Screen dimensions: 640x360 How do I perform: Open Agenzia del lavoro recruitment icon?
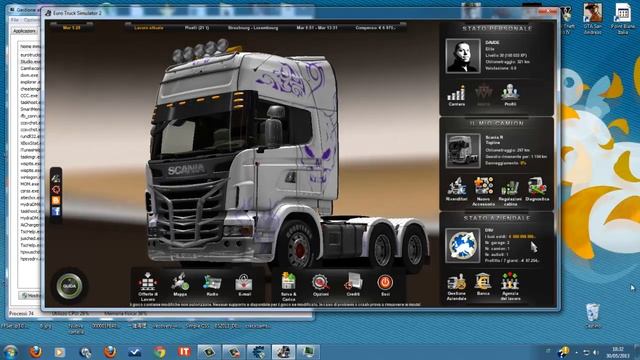tap(510, 287)
